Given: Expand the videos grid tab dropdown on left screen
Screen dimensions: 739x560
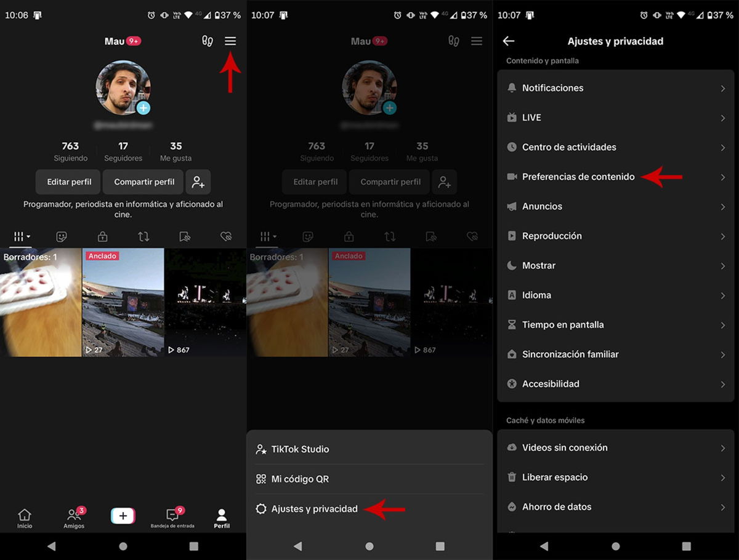Looking at the screenshot, I should click(22, 236).
